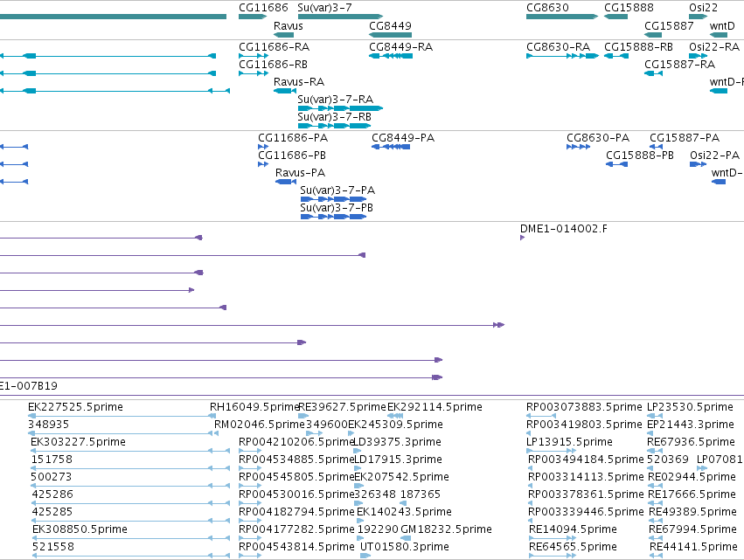
Task: Select the RE39627.5prime EST label
Action: (342, 407)
